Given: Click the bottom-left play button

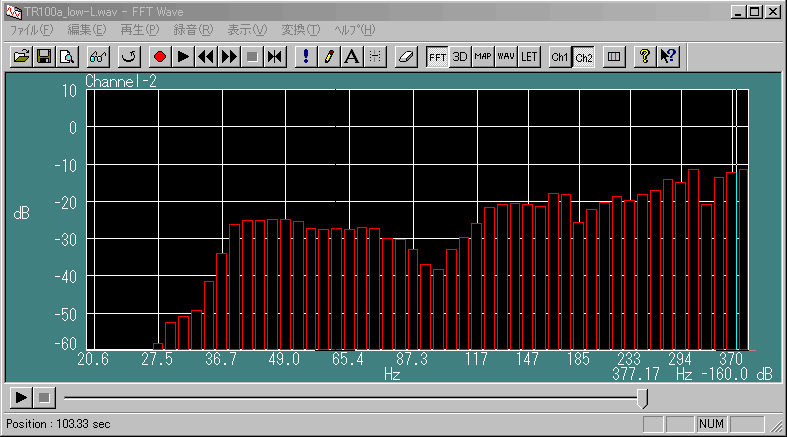Looking at the screenshot, I should pyautogui.click(x=19, y=398).
